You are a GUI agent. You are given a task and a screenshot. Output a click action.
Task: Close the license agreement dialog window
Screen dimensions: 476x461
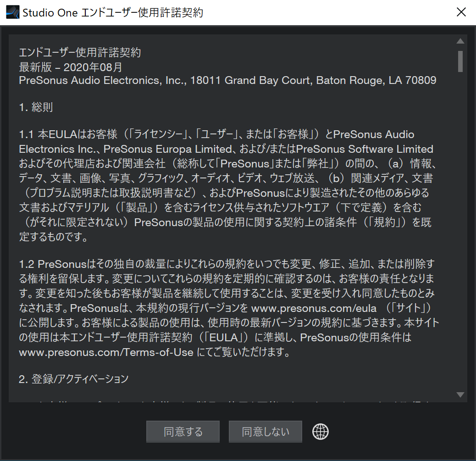point(461,12)
